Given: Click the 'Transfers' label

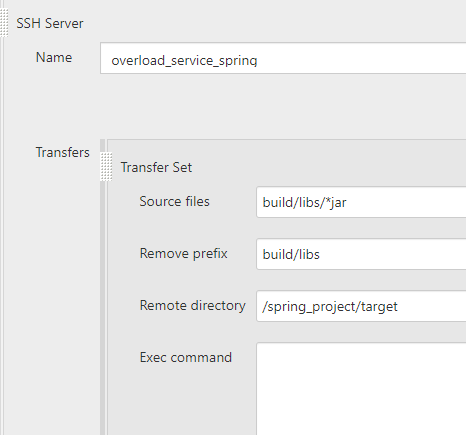Looking at the screenshot, I should tap(62, 152).
